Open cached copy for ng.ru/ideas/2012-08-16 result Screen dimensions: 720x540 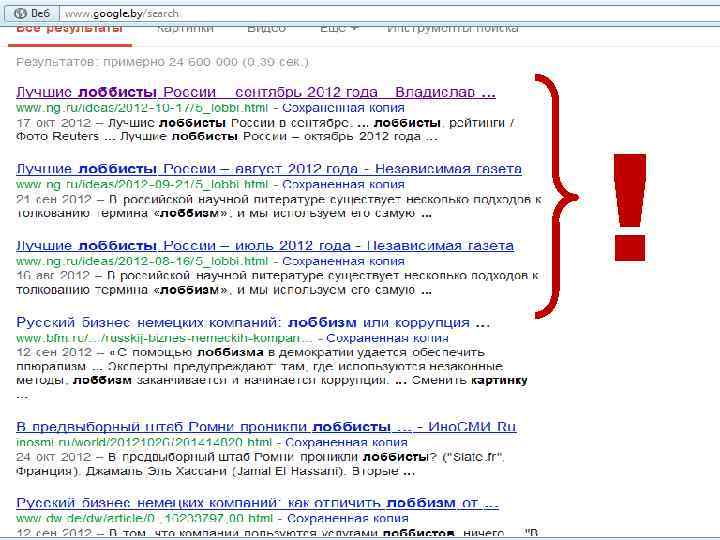point(343,261)
